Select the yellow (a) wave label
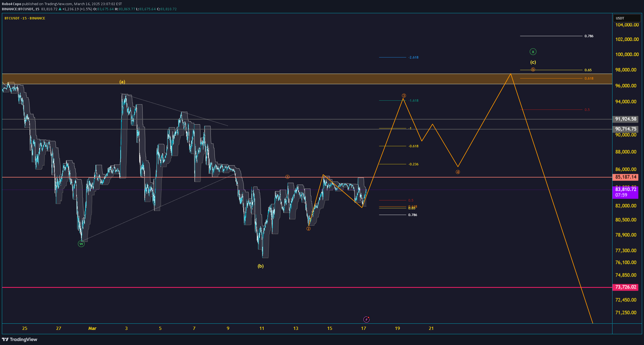 click(122, 82)
